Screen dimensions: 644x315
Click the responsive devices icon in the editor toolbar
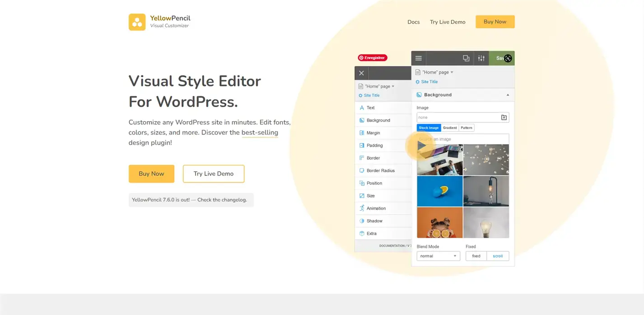[x=466, y=58]
